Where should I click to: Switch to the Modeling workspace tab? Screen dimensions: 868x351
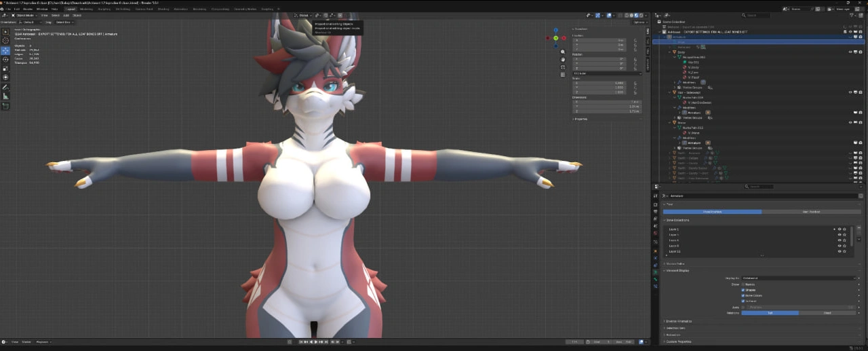86,9
